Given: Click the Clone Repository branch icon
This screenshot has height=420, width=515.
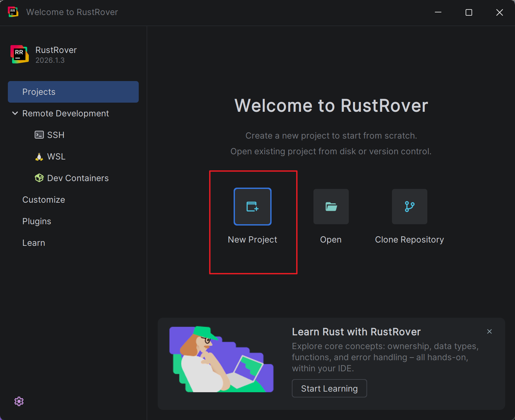Looking at the screenshot, I should pos(410,207).
